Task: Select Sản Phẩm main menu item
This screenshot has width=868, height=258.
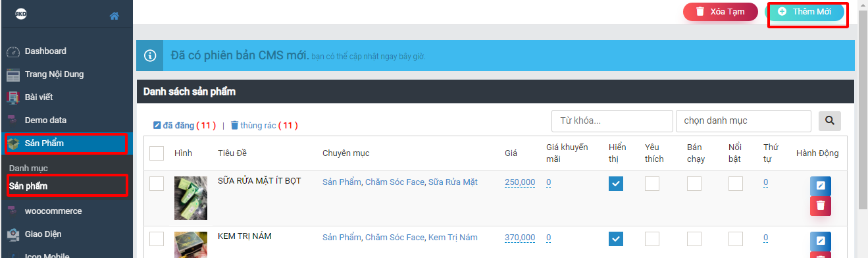Action: (66, 143)
